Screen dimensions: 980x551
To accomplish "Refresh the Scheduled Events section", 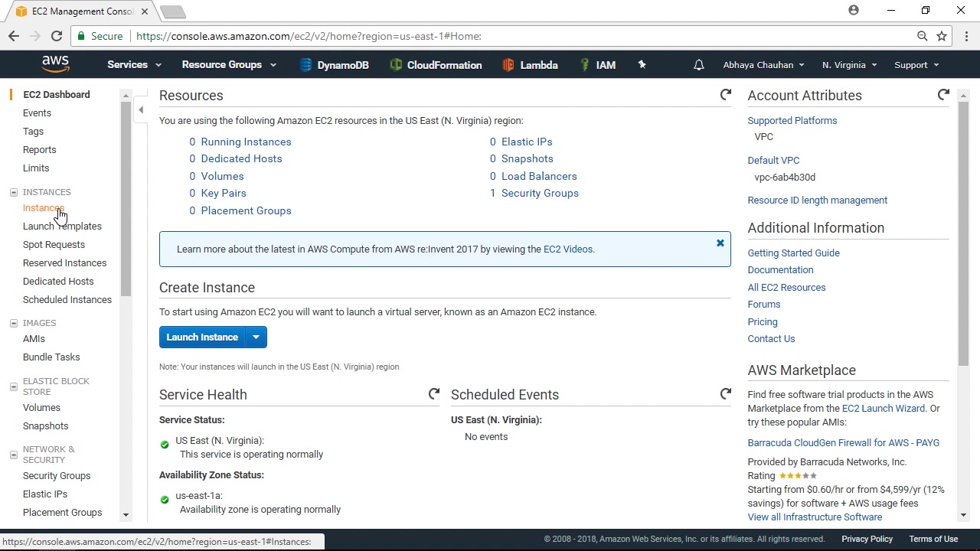I will (x=726, y=394).
